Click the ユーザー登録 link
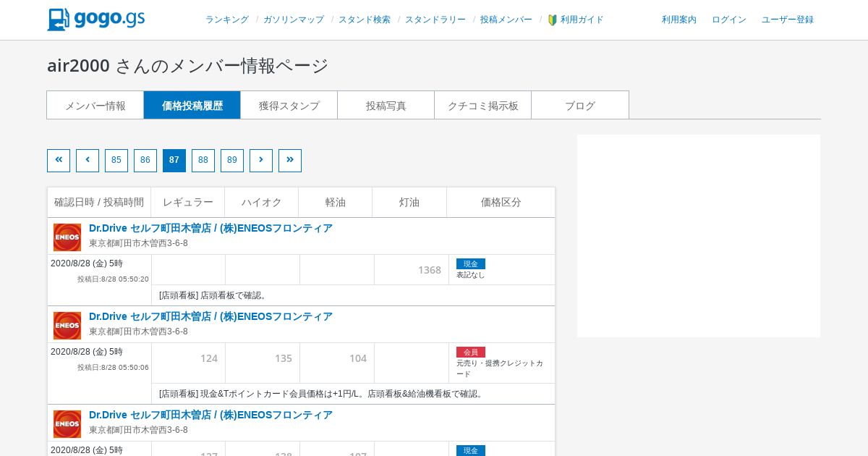Viewport: 868px width, 456px height. coord(788,20)
